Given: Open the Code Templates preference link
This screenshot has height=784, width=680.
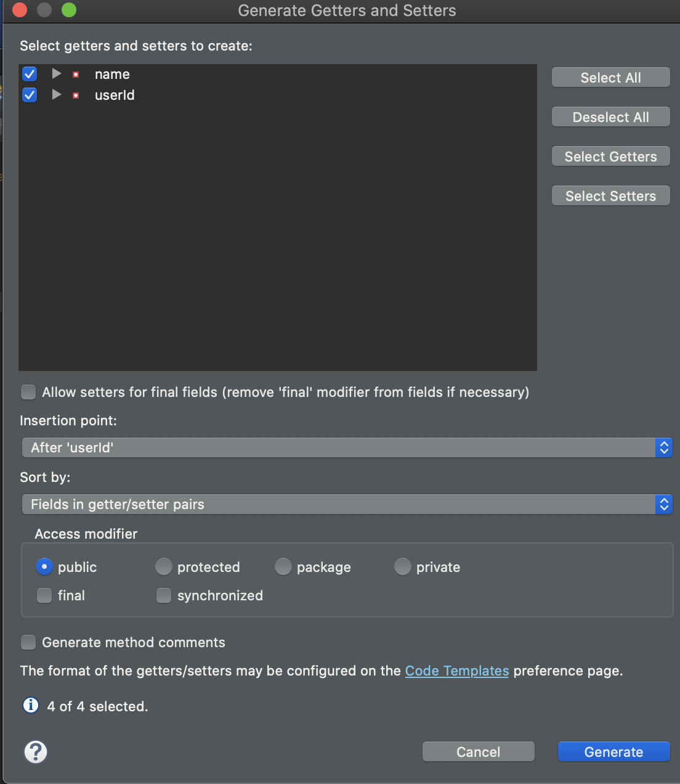Looking at the screenshot, I should click(457, 671).
